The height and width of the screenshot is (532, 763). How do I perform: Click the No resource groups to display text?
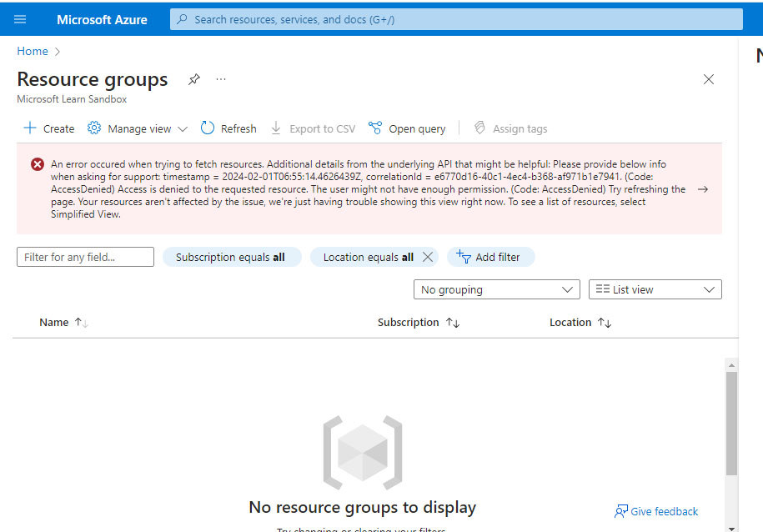(x=363, y=507)
